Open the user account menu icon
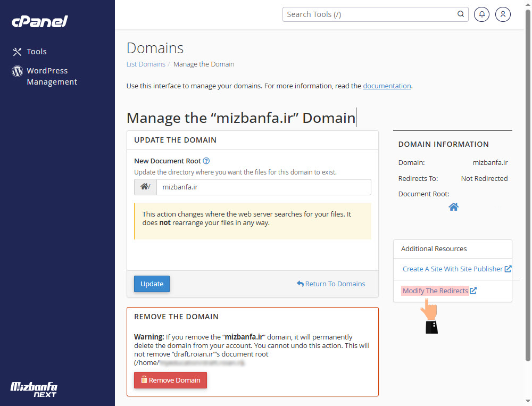Viewport: 532px width, 406px height. (503, 14)
